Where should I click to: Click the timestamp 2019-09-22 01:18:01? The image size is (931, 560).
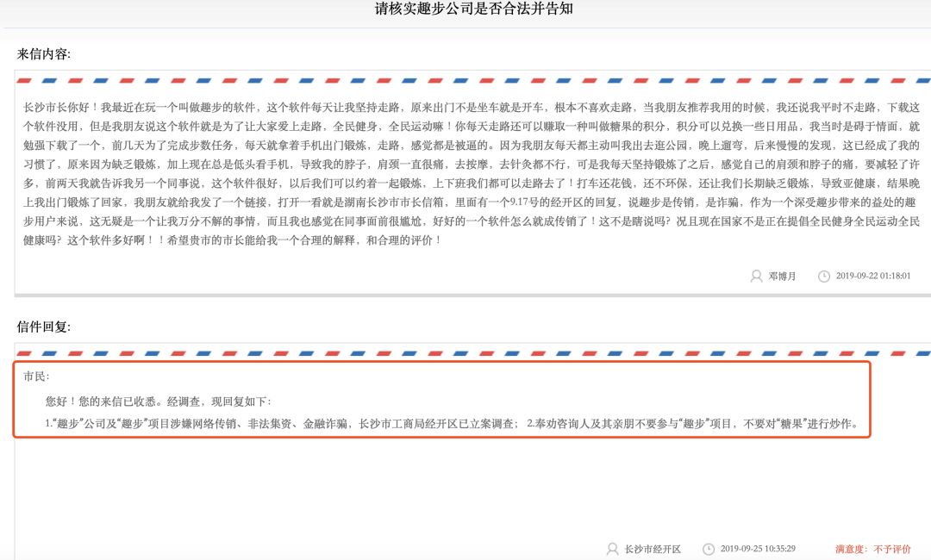click(x=873, y=276)
